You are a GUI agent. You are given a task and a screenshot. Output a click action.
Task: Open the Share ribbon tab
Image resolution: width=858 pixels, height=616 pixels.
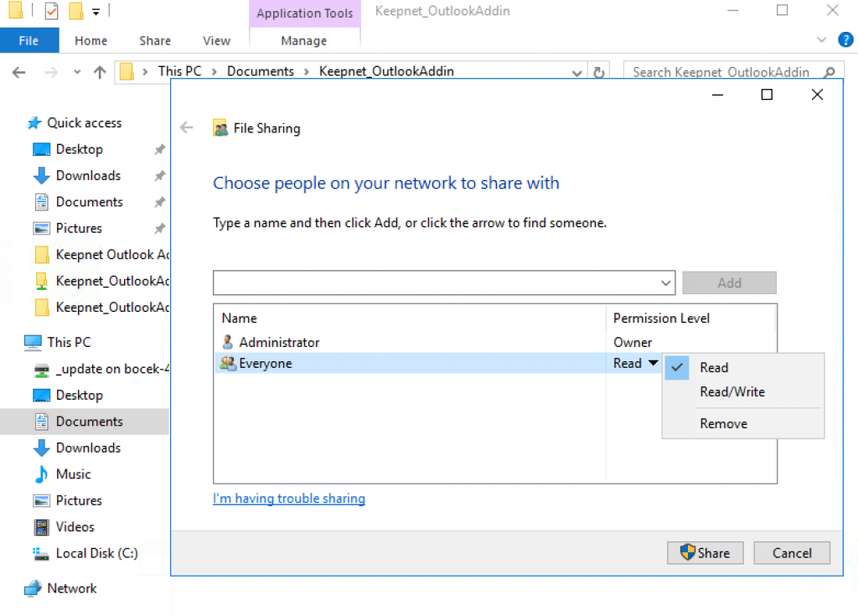tap(155, 40)
